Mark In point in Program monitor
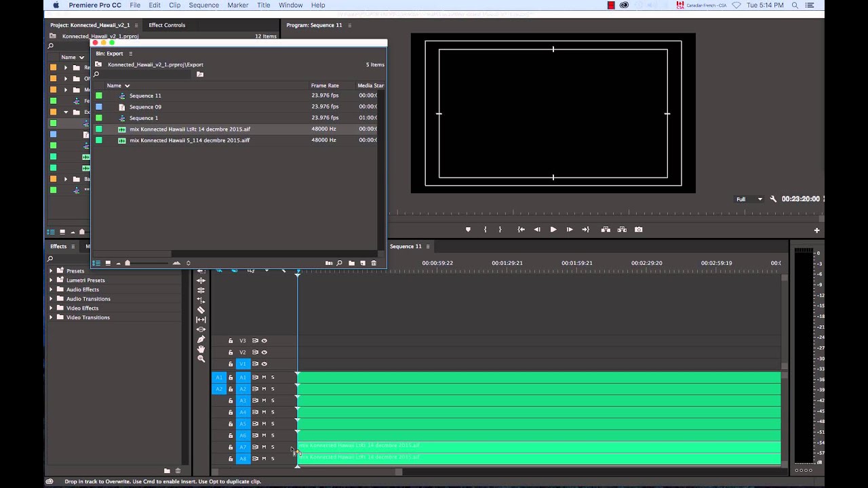 click(x=485, y=230)
